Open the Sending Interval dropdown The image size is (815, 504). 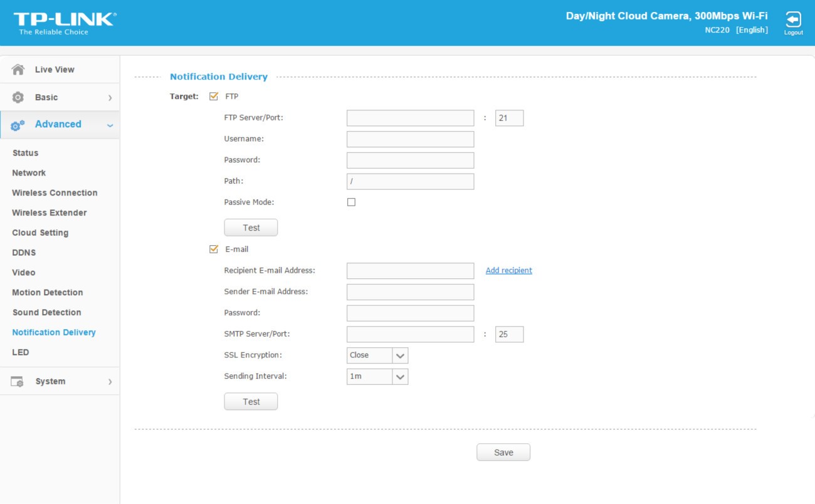[x=377, y=377]
